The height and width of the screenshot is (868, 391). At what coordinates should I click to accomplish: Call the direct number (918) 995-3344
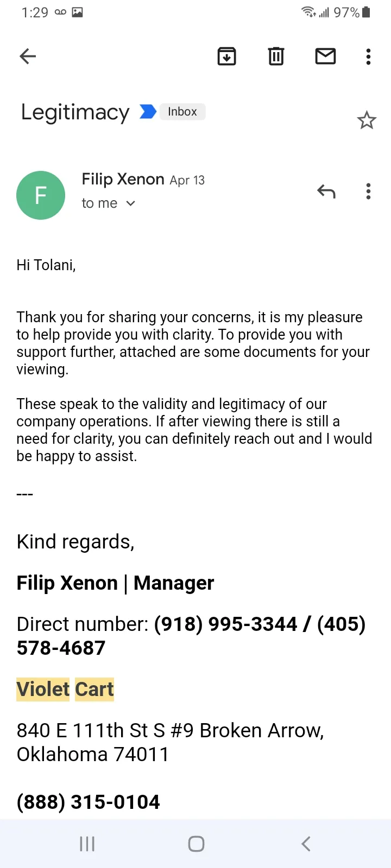[x=225, y=624]
